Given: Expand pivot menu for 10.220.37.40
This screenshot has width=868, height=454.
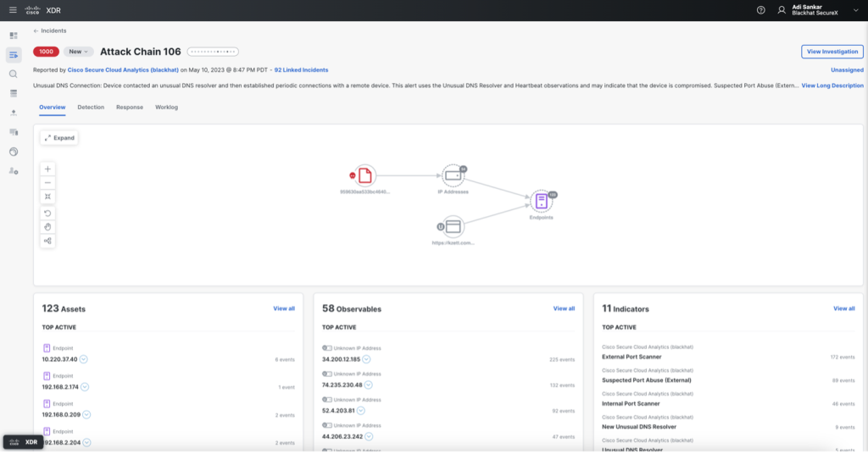Looking at the screenshot, I should pos(84,359).
